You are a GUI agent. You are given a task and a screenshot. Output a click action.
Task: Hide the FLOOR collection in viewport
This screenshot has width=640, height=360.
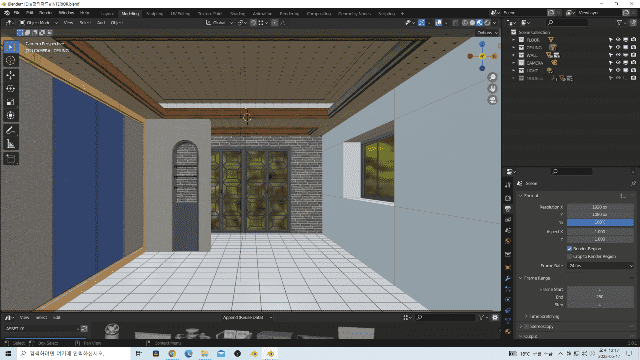pos(618,40)
